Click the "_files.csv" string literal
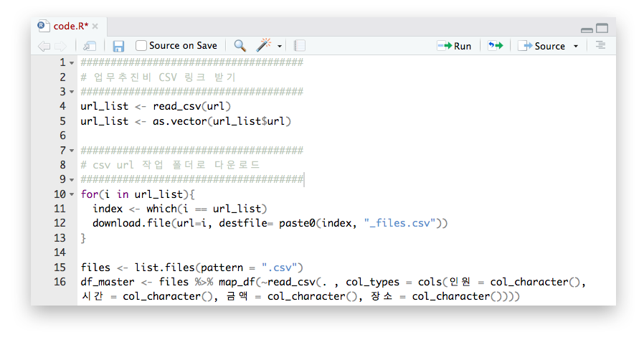This screenshot has height=350, width=644. 400,223
